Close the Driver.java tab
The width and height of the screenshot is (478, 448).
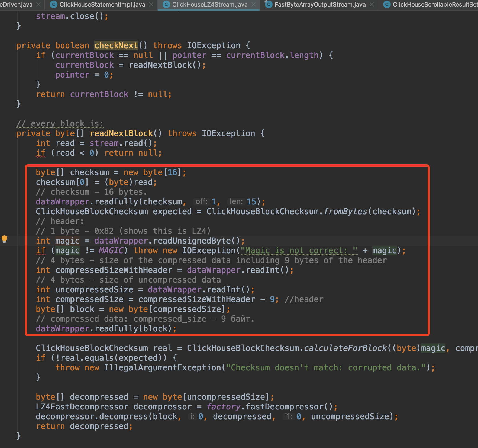[x=38, y=4]
